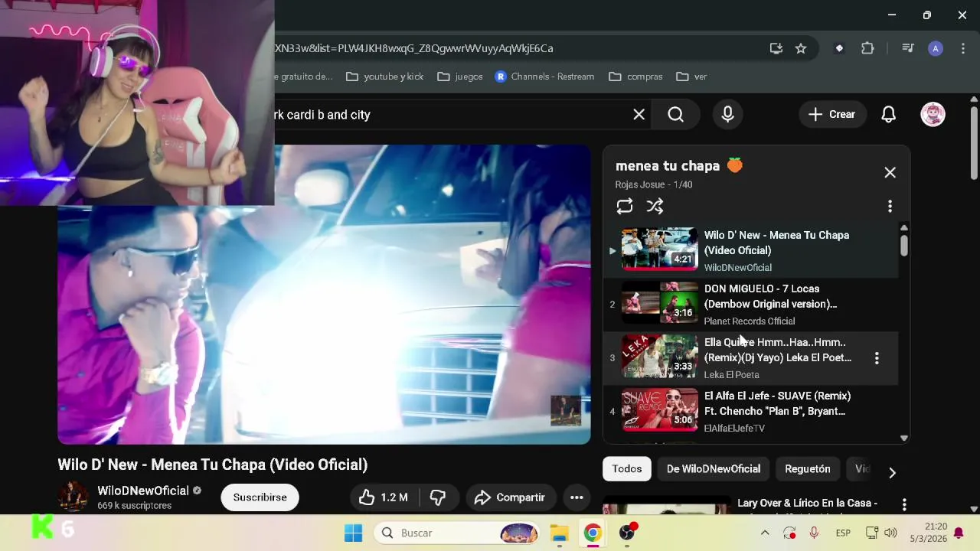This screenshot has height=551, width=980.
Task: Open the pinned extension icon beside the puzzle icon
Action: pos(839,48)
